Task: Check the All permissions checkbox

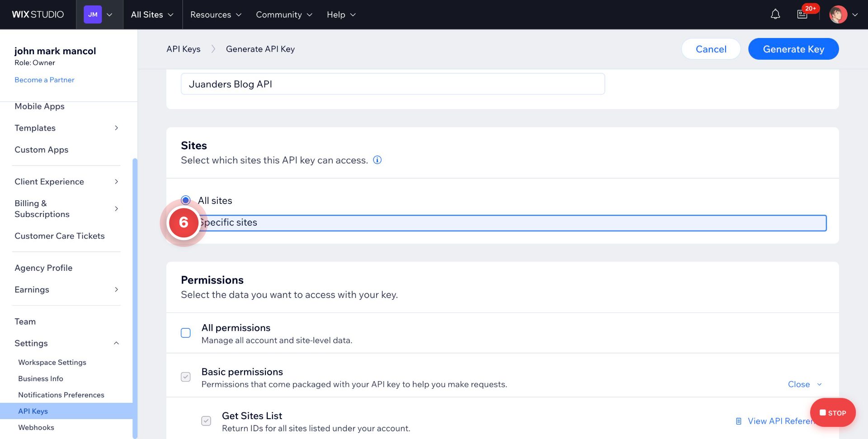Action: (x=185, y=333)
